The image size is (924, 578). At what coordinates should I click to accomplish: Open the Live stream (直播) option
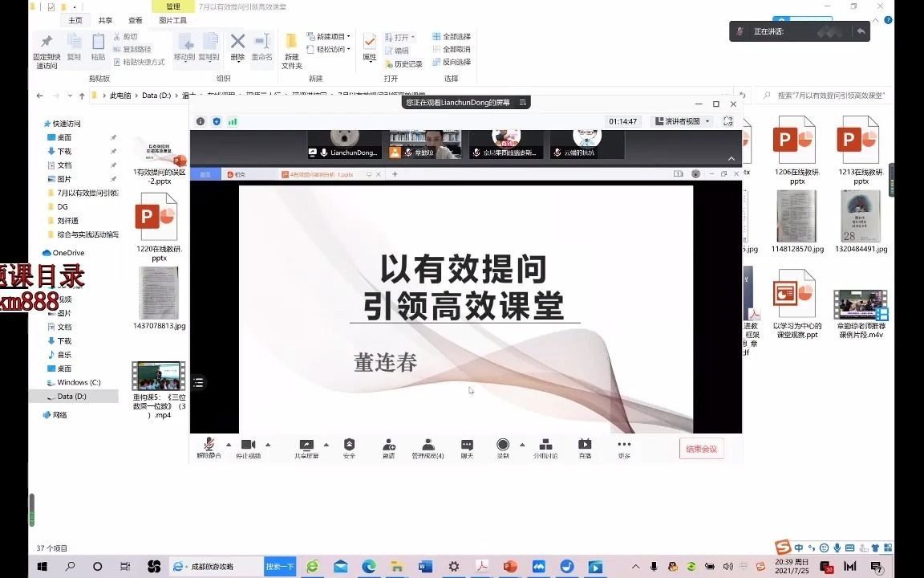(585, 448)
